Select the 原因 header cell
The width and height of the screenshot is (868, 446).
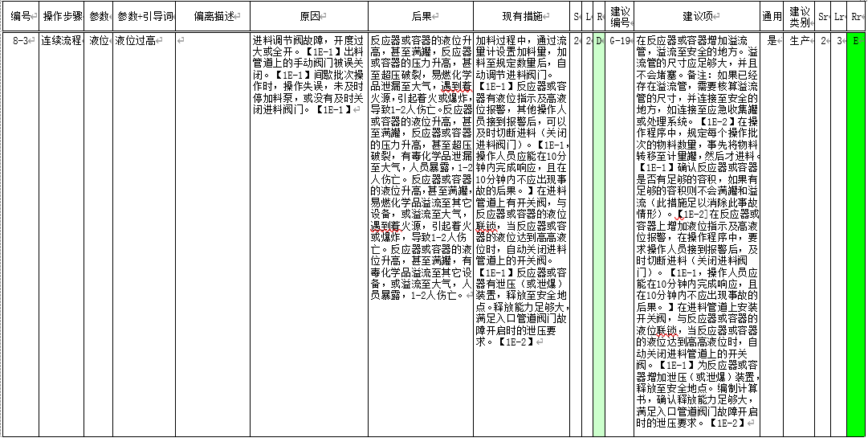309,17
